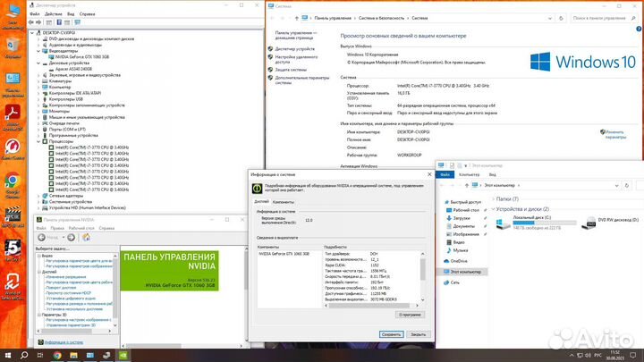
Task: Click Windows Start button on taskbar
Action: point(7,356)
